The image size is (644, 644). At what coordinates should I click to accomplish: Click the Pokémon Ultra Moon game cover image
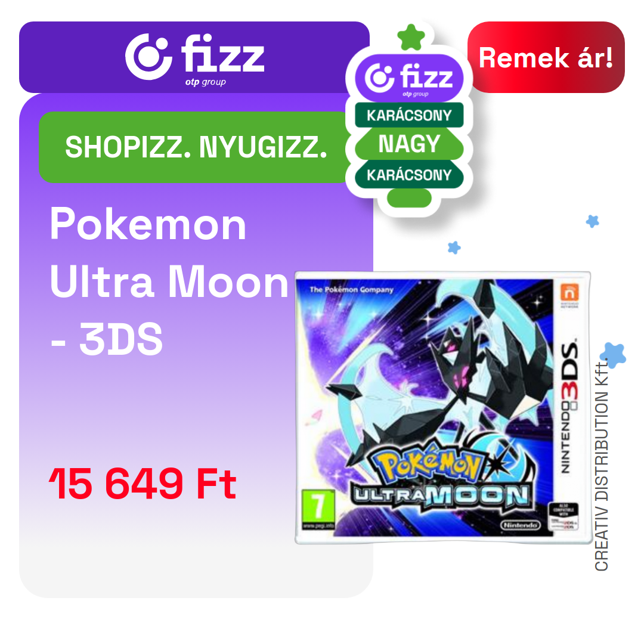tap(443, 407)
